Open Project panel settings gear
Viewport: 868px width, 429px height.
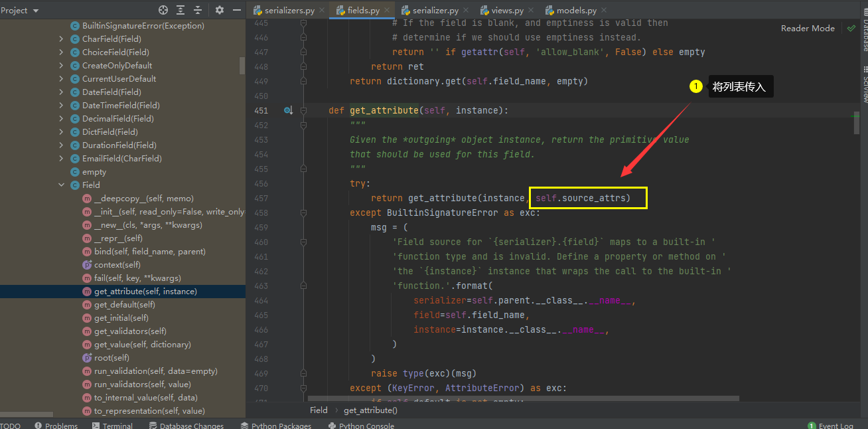tap(220, 10)
